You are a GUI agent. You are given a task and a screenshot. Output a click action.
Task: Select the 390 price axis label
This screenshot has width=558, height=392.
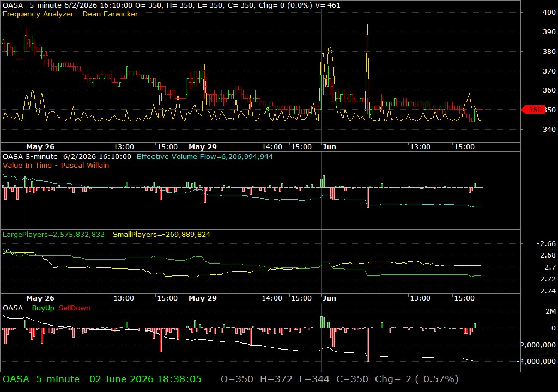click(549, 32)
